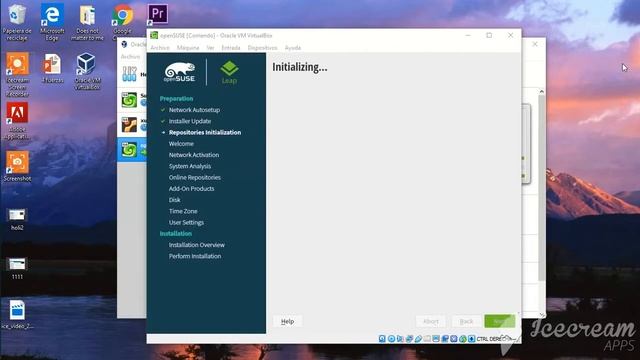Click the display status bar icon
This screenshot has height=360, width=640.
point(436,339)
